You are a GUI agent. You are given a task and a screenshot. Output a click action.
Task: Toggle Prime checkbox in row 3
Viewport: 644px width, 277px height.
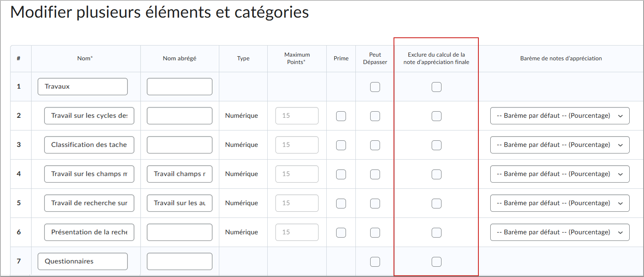[341, 145]
